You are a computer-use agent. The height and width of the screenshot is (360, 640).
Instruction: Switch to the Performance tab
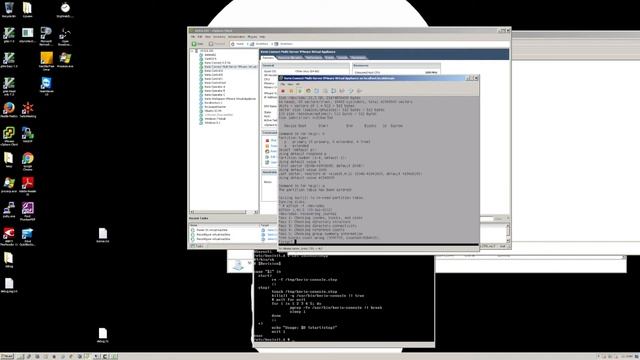[313, 58]
